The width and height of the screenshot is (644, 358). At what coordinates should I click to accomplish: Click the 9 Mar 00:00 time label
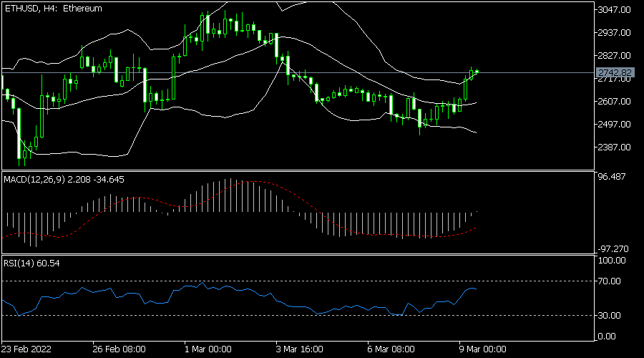tap(482, 349)
